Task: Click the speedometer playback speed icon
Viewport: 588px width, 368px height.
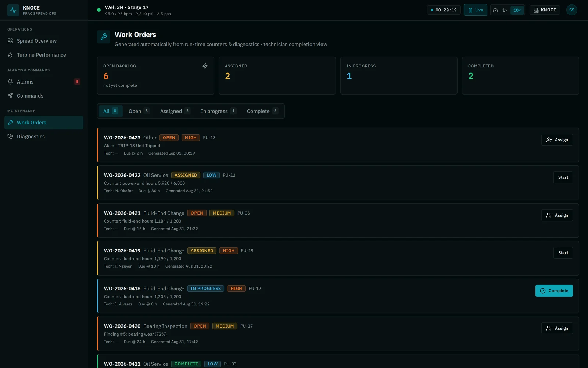Action: point(495,10)
